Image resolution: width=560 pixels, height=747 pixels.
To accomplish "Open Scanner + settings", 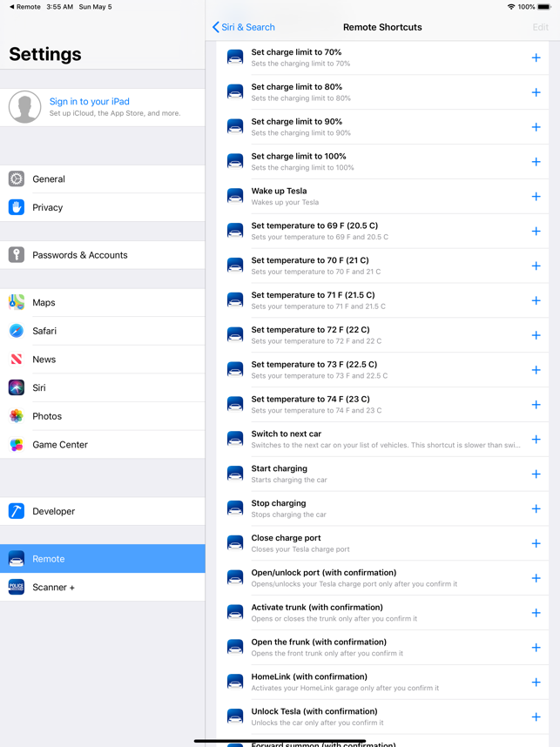I will [x=103, y=587].
